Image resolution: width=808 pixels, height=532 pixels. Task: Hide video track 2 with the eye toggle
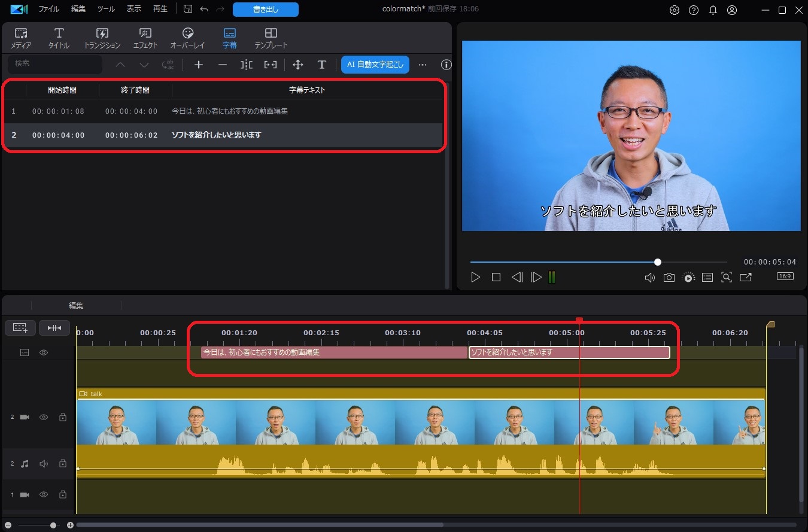tap(43, 417)
